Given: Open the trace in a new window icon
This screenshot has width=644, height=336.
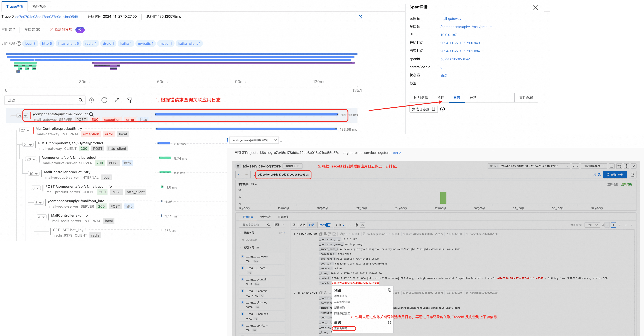Looking at the screenshot, I should tap(360, 17).
